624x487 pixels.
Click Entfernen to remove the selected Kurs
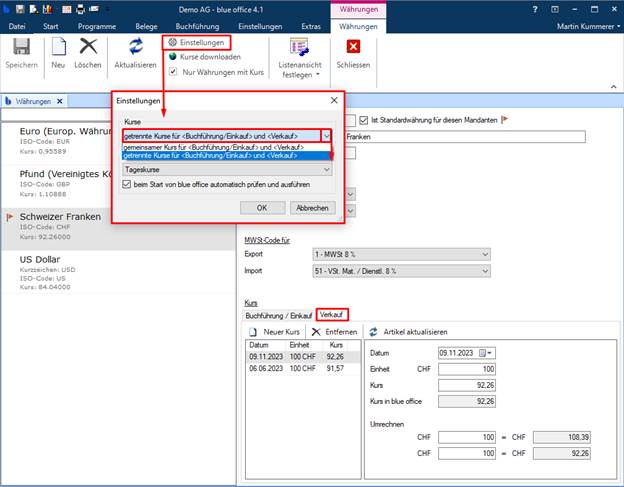tap(335, 332)
